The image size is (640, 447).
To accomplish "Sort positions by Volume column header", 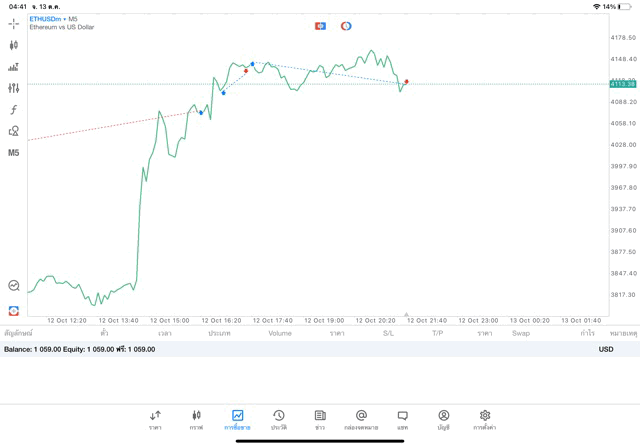I will click(280, 333).
